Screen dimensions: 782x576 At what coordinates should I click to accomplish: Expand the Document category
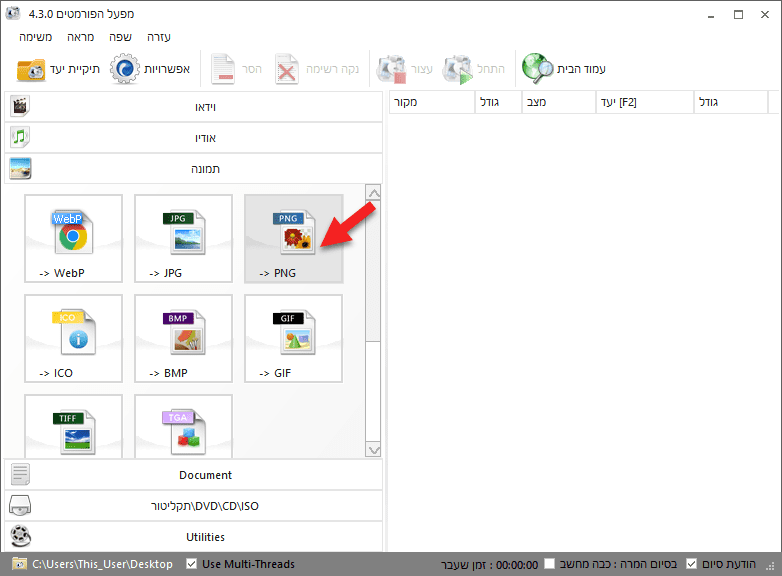194,475
